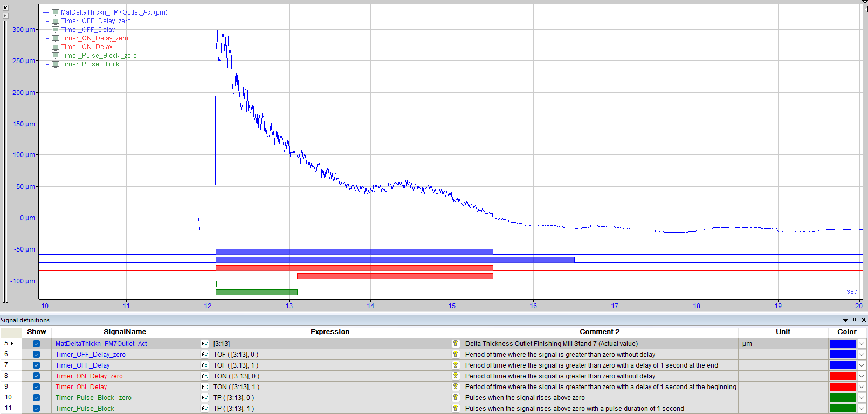The height and width of the screenshot is (414, 868).
Task: Click the Color column header
Action: (x=847, y=332)
